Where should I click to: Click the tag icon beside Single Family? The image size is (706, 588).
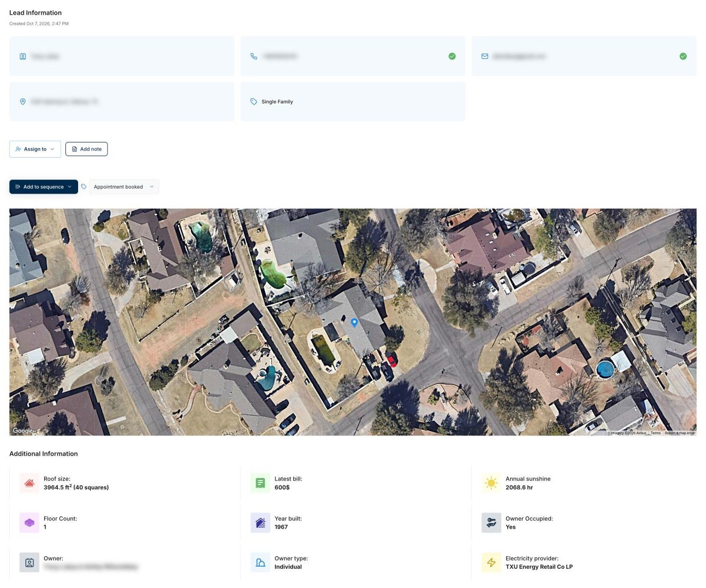coord(254,101)
